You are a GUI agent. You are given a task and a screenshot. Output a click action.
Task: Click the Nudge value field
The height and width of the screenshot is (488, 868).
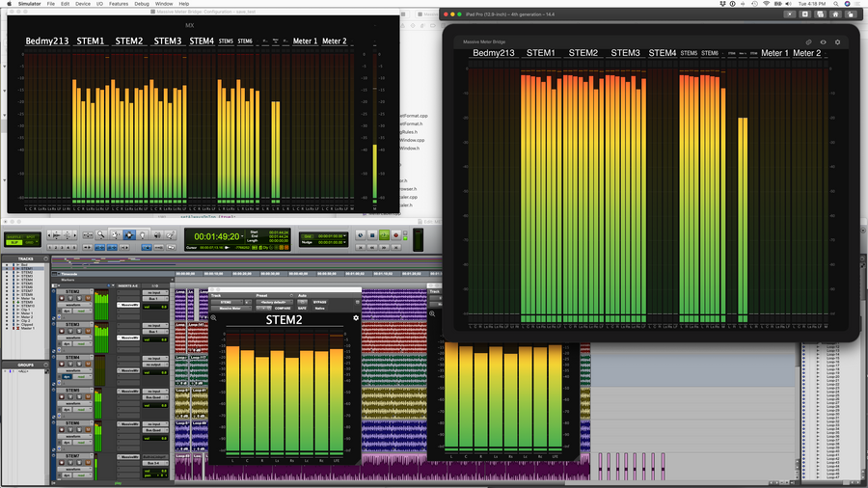332,242
